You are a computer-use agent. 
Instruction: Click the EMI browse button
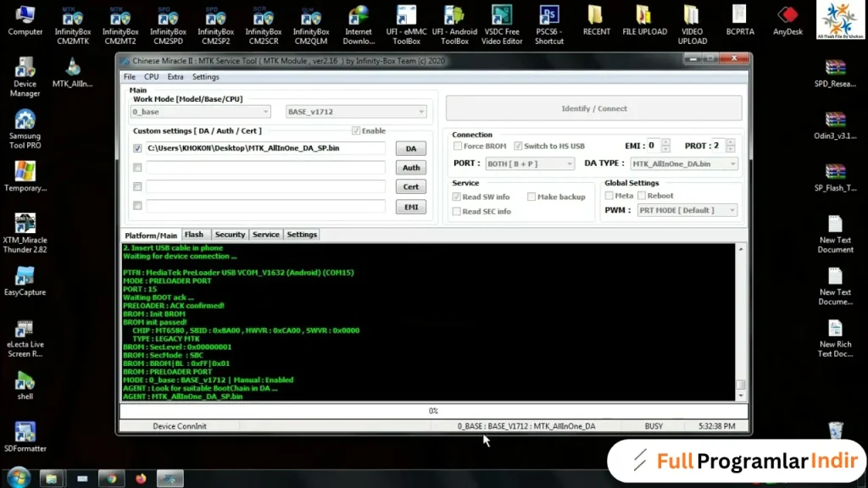411,207
